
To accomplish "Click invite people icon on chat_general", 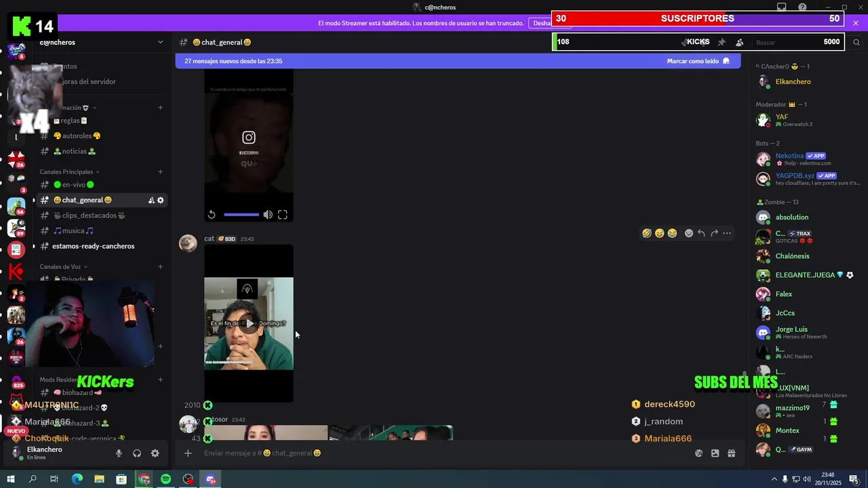I will [151, 200].
